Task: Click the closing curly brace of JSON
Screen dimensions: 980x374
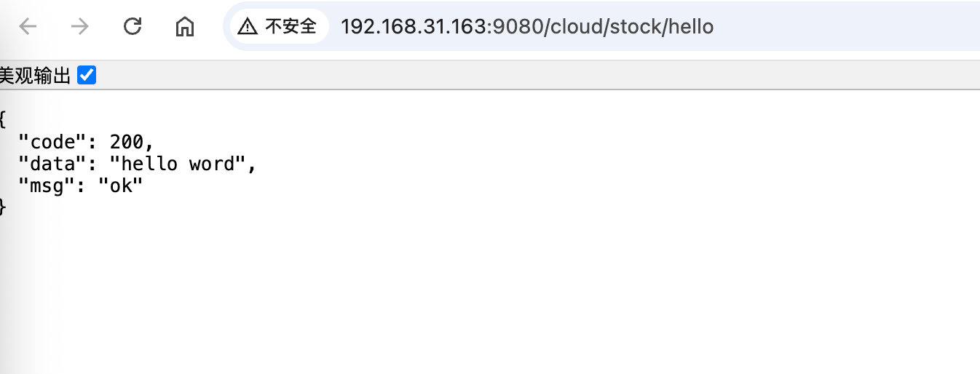Action: pyautogui.click(x=2, y=207)
